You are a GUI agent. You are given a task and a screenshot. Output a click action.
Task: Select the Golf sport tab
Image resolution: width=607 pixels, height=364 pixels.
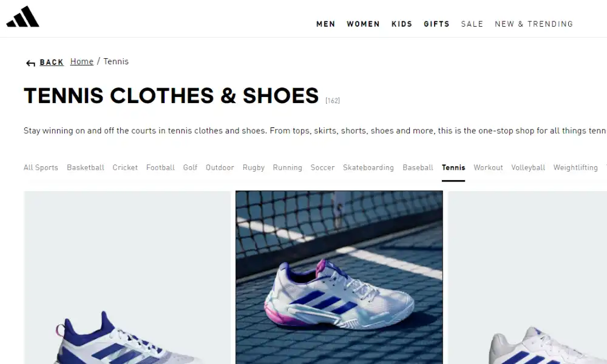(x=190, y=167)
